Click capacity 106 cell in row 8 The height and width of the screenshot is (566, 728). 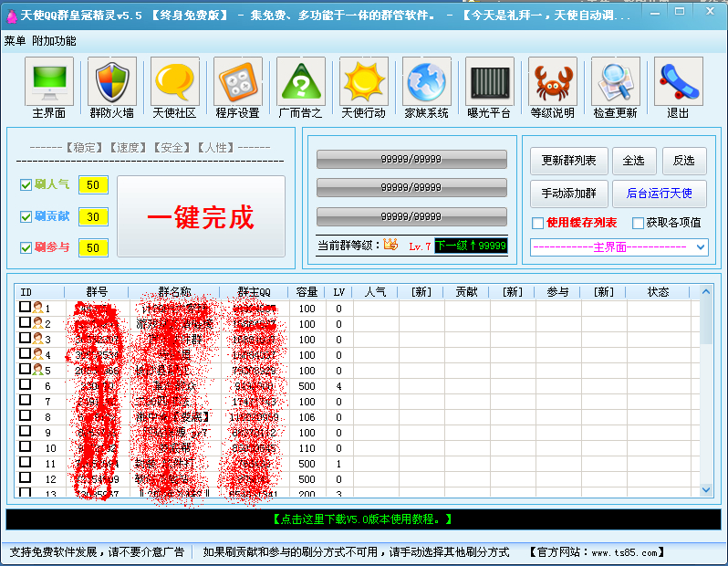307,417
